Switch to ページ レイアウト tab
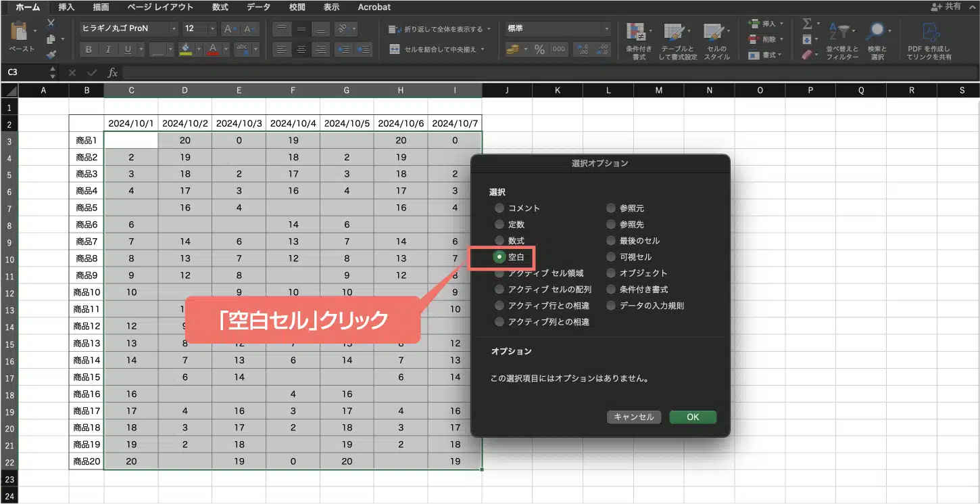 [161, 7]
